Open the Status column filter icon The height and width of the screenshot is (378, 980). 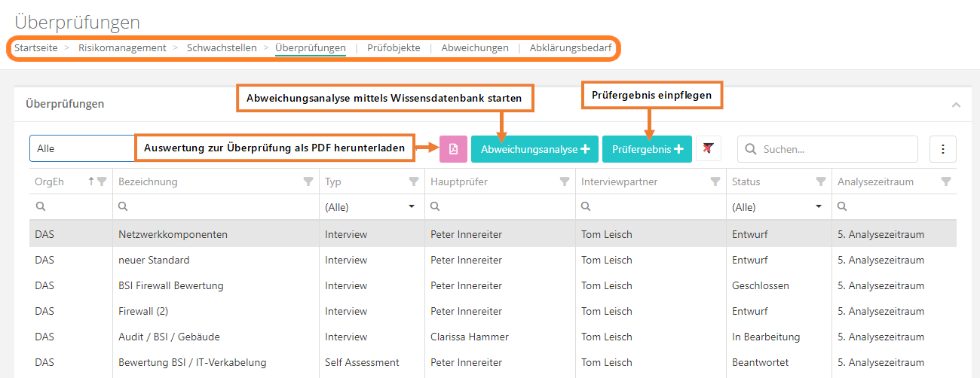[x=821, y=181]
